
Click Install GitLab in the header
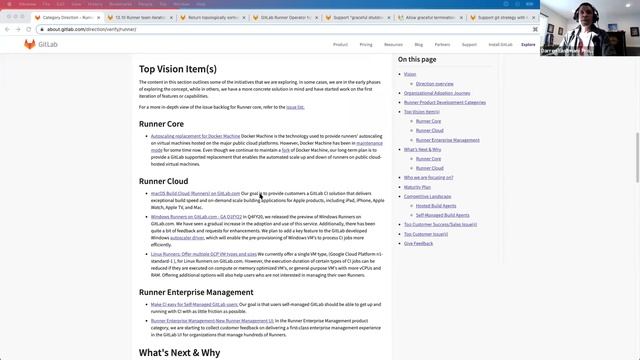coord(500,44)
